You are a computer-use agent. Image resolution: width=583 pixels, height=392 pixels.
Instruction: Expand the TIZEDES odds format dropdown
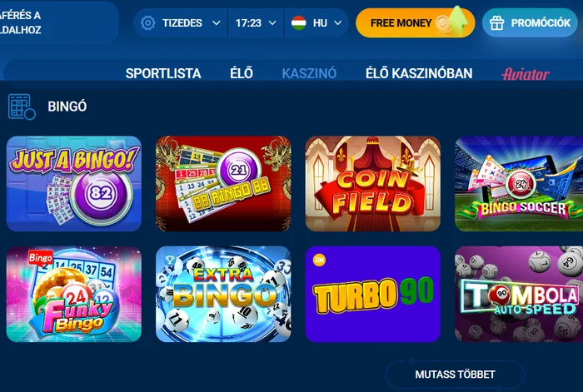pos(181,23)
